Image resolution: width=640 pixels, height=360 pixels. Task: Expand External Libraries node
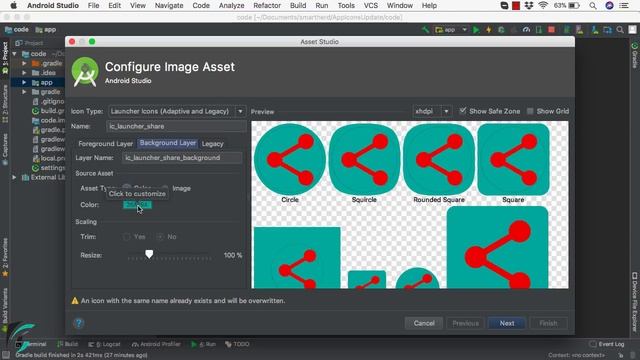(14, 178)
